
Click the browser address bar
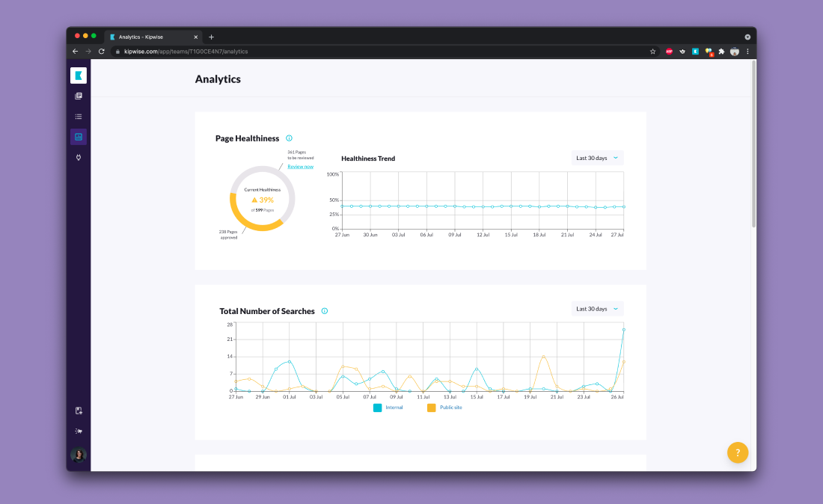point(374,52)
